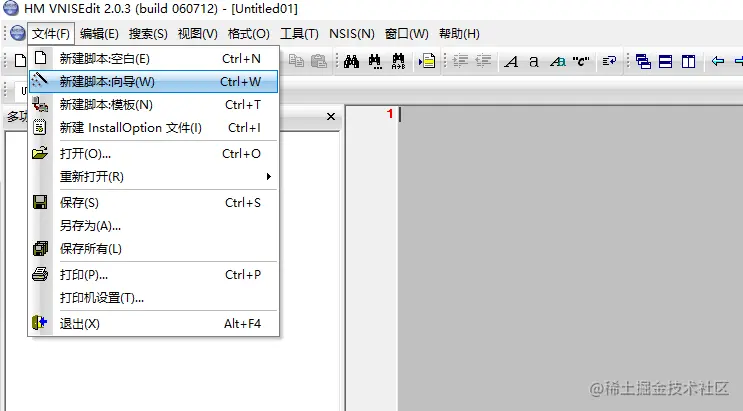Screen dimensions: 743x411
Task: Click the Find Next binoculars icon
Action: pos(375,61)
